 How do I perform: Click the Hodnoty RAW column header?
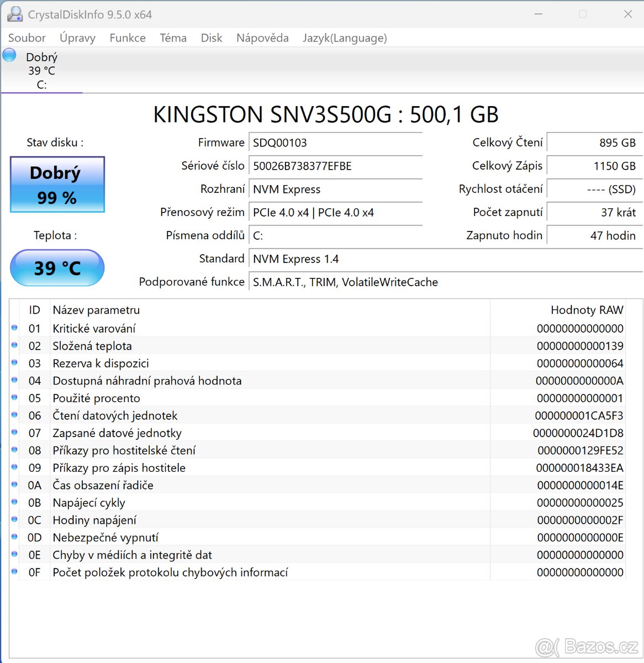click(587, 310)
